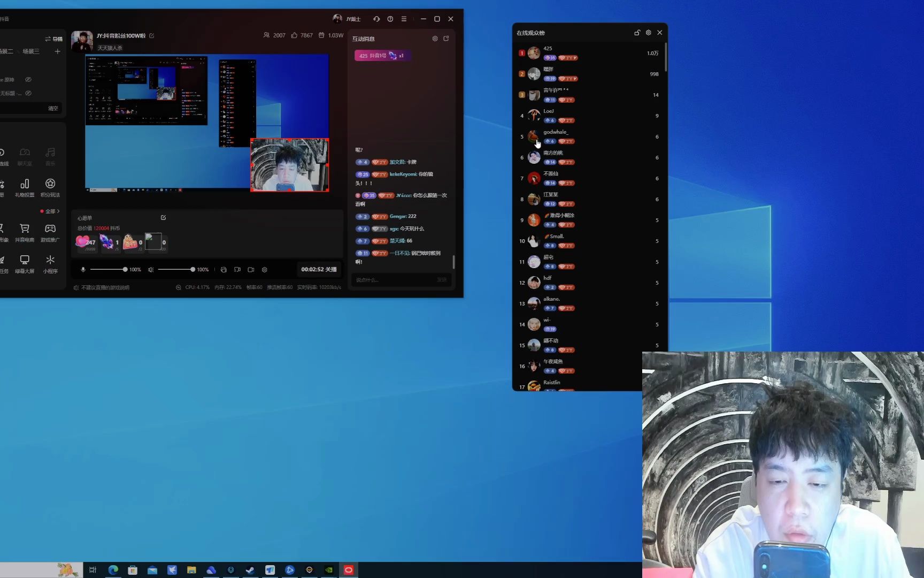The width and height of the screenshot is (924, 578).
Task: Open NVIDIA app from the taskbar
Action: [x=329, y=570]
